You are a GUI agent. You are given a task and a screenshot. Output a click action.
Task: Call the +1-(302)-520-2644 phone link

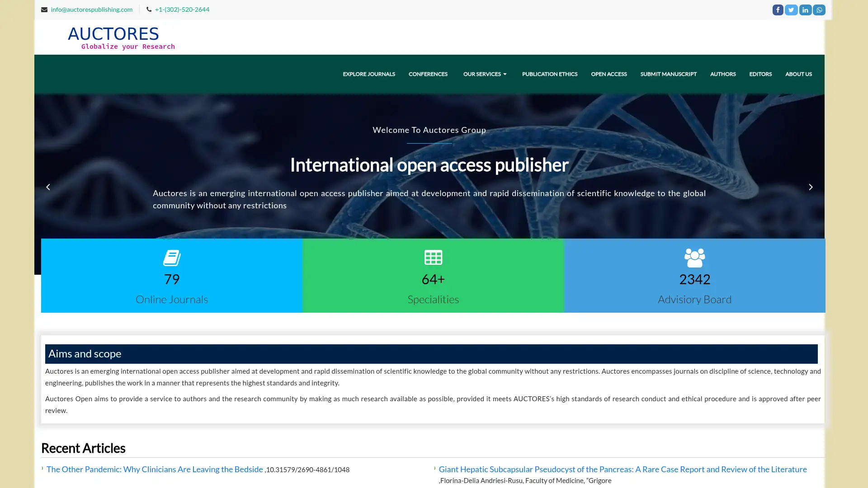[x=182, y=9]
